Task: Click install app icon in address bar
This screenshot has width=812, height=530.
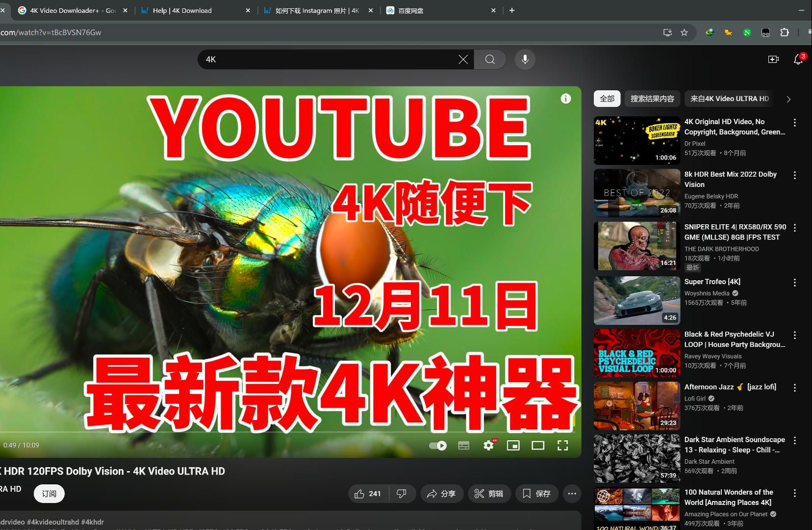Action: click(667, 32)
